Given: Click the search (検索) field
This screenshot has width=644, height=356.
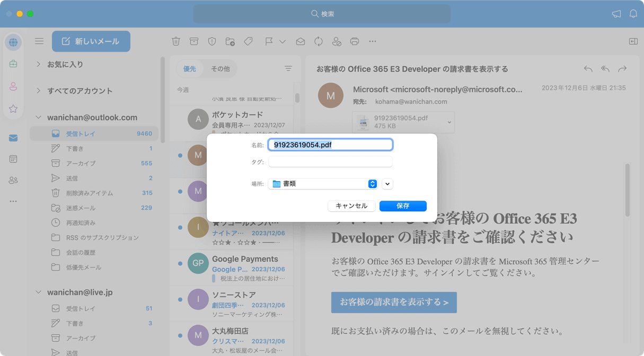Looking at the screenshot, I should coord(322,14).
